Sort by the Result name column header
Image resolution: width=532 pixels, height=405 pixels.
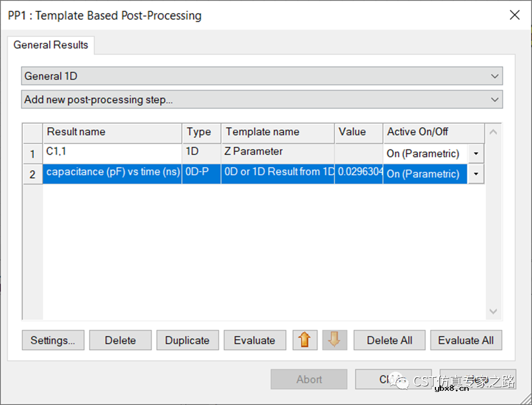point(112,132)
